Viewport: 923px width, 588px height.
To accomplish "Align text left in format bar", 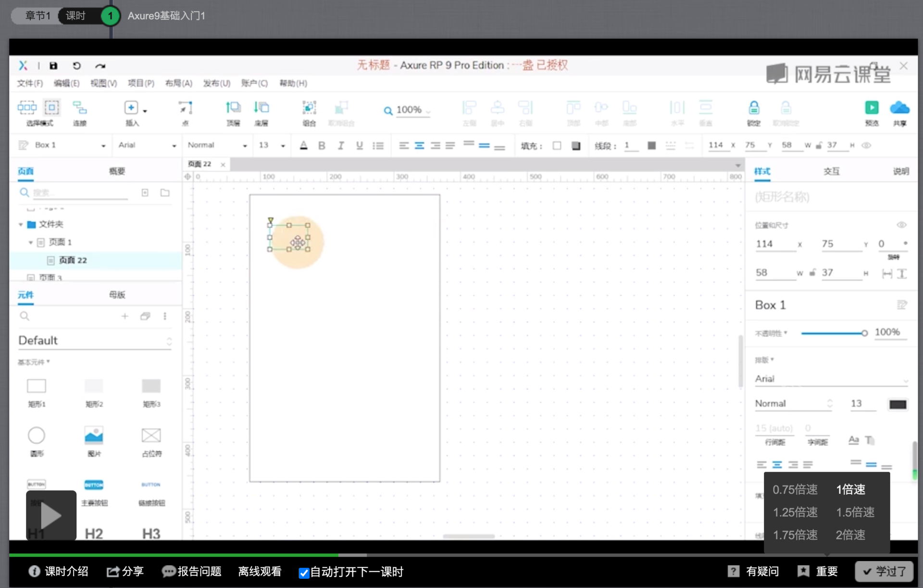I will pyautogui.click(x=404, y=145).
